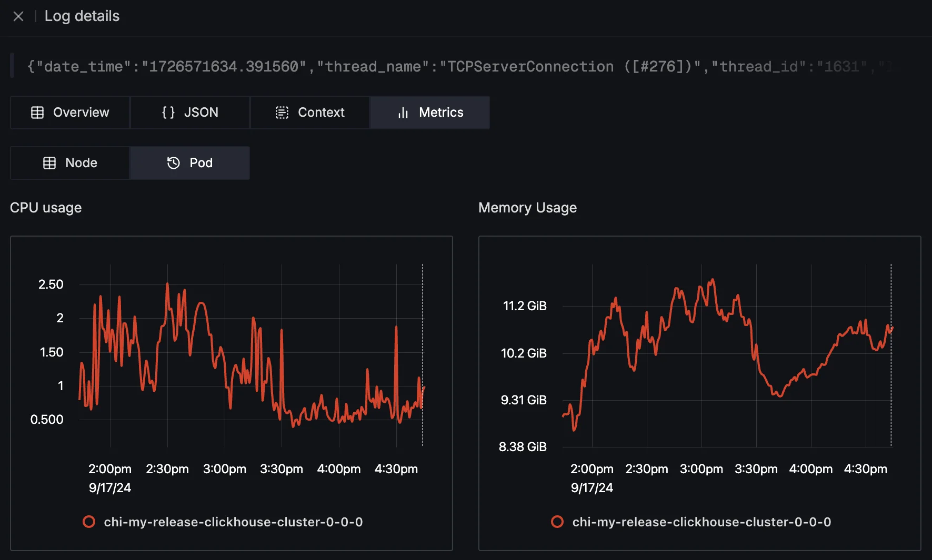Click 3:00pm on CPU chart time axis

point(225,469)
